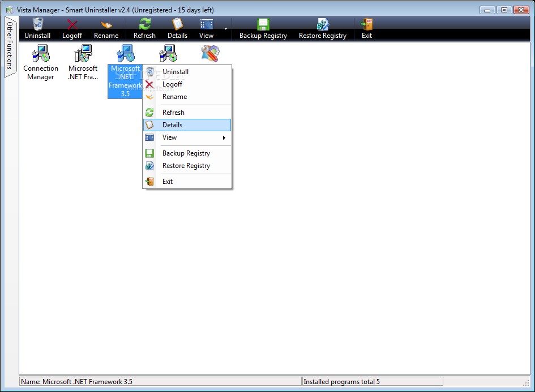The height and width of the screenshot is (392, 535).
Task: Choose Logoff in the context menu
Action: [187, 84]
